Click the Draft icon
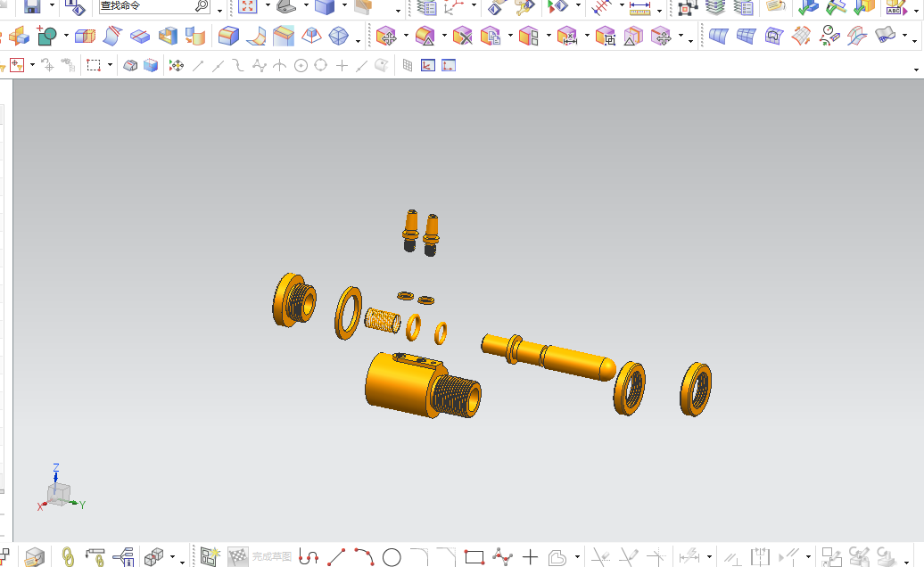 tap(311, 37)
